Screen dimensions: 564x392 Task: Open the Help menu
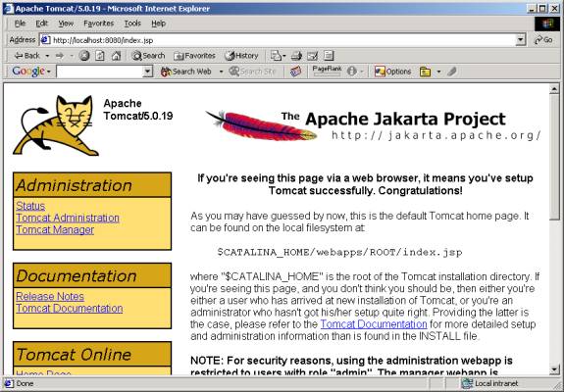pos(158,24)
